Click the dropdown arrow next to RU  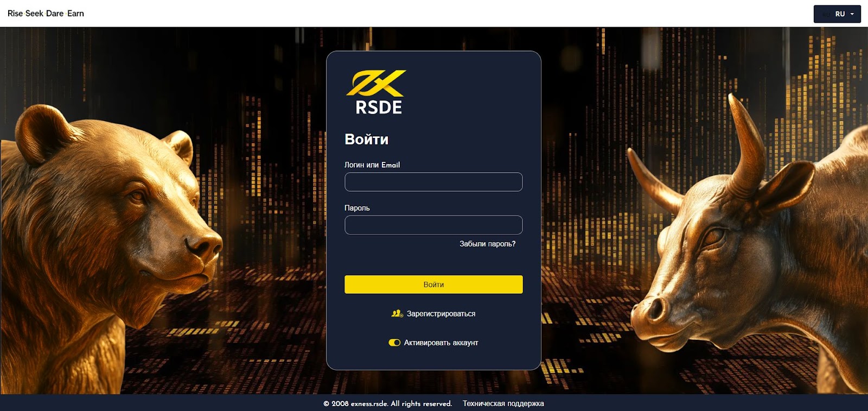[852, 14]
